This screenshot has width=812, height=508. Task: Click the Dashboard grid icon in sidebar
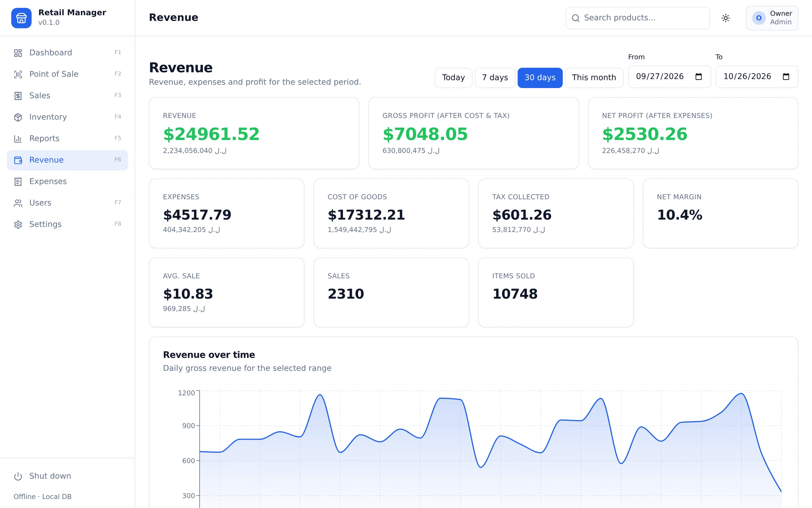tap(18, 53)
